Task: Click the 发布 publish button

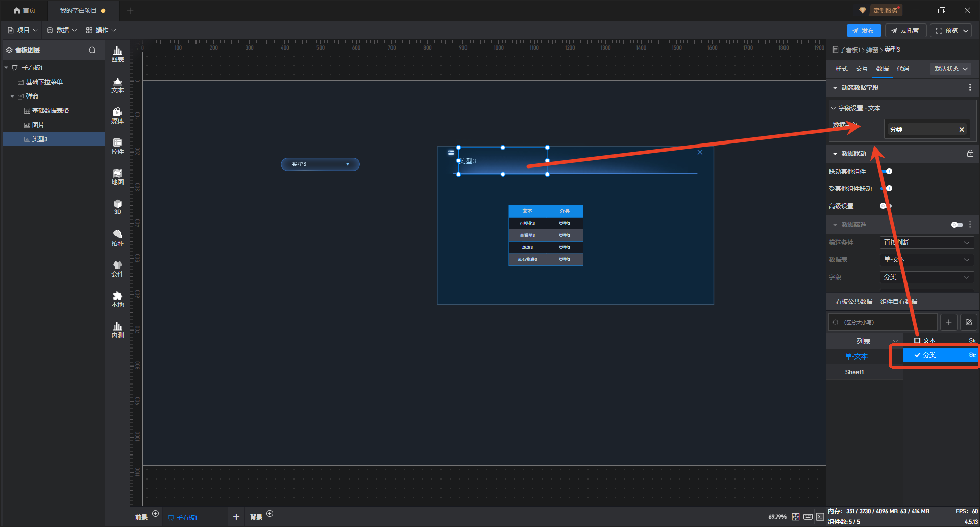Action: [x=863, y=31]
